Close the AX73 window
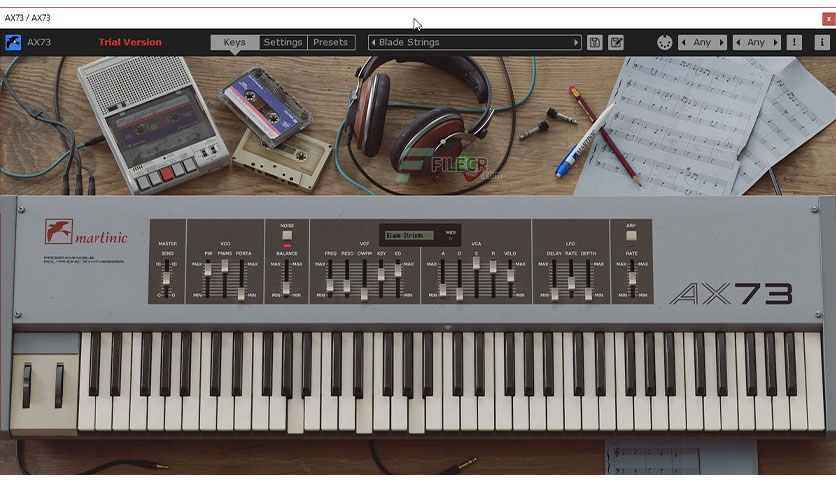836x484 pixels. [829, 19]
